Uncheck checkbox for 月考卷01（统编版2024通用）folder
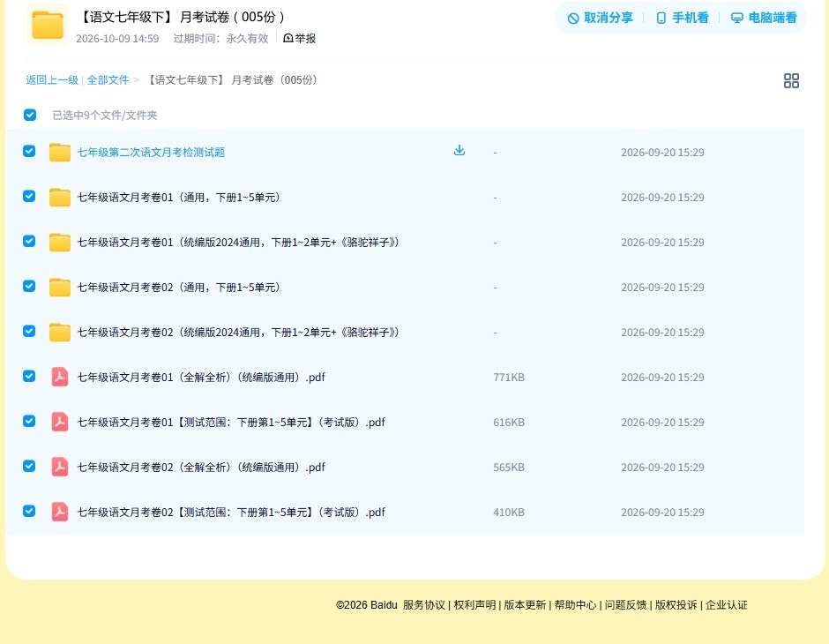 click(x=29, y=241)
